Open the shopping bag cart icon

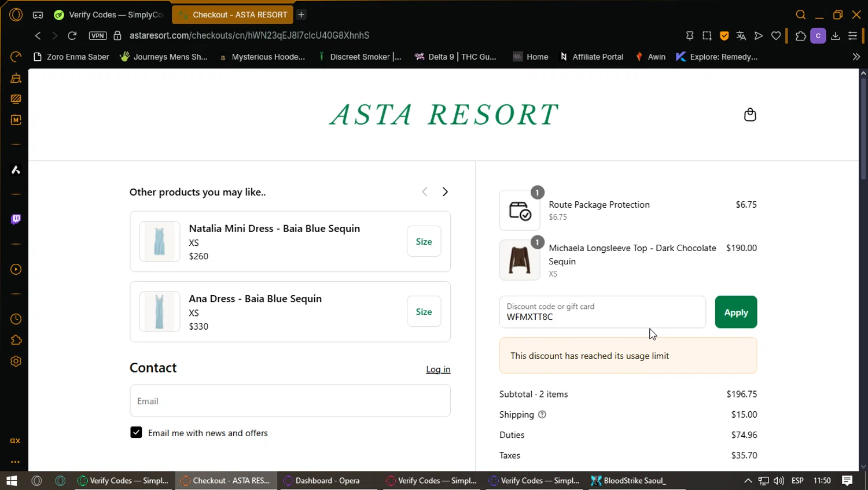(x=750, y=115)
